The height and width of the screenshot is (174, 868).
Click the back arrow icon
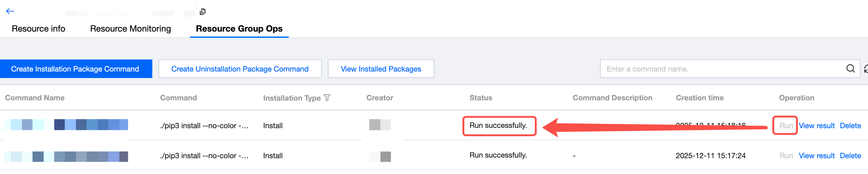click(10, 11)
